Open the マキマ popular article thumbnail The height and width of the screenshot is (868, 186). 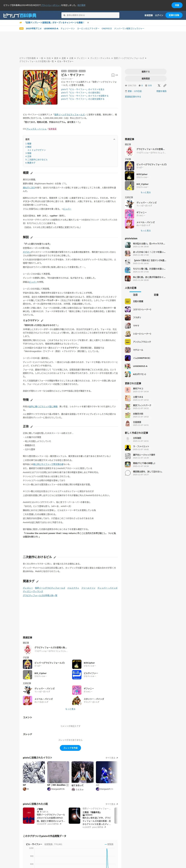(x=128, y=325)
